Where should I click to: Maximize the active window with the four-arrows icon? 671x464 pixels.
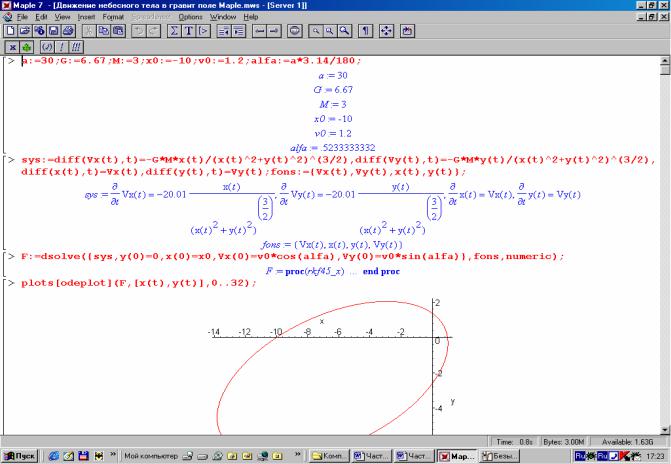[x=386, y=31]
